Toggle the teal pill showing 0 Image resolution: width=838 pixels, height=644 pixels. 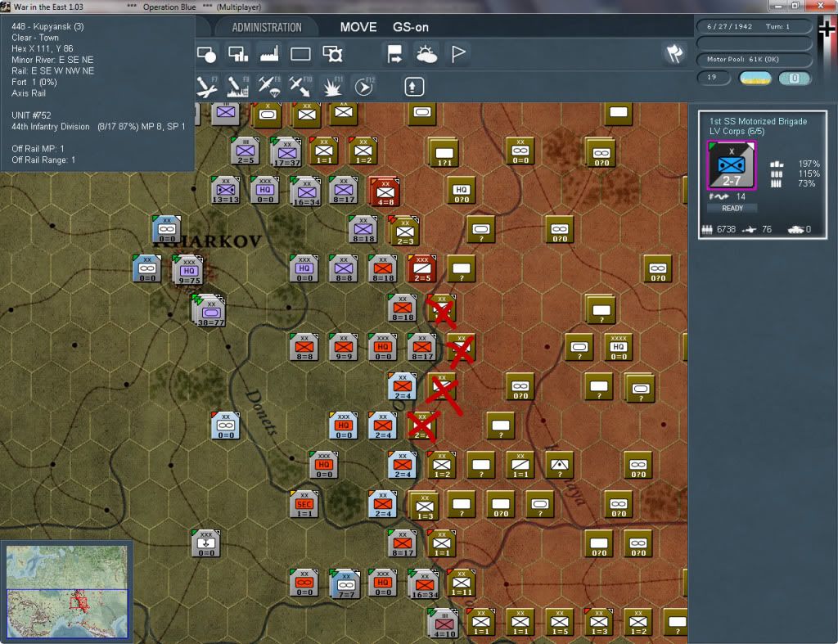point(794,79)
